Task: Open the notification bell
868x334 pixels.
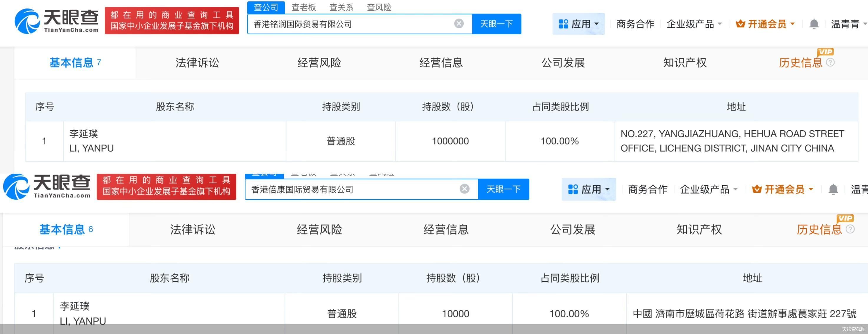Action: (814, 24)
